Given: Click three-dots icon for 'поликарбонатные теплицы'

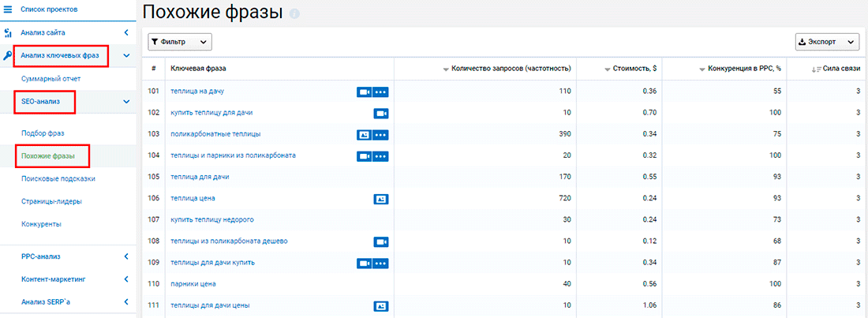Looking at the screenshot, I should (x=381, y=135).
